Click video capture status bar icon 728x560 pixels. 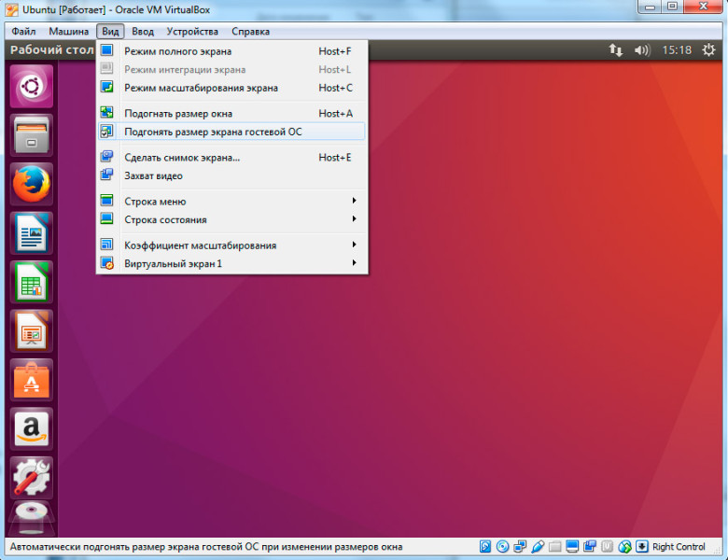pos(590,547)
